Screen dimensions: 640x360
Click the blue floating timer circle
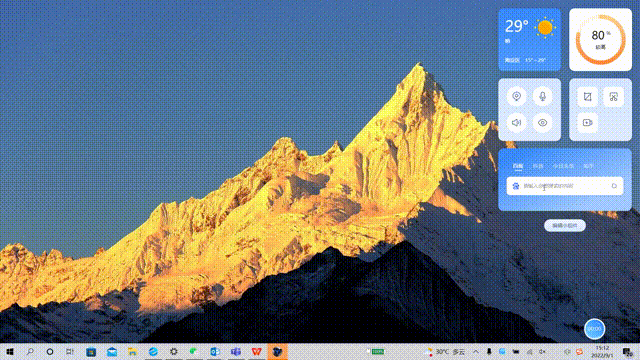pyautogui.click(x=594, y=329)
